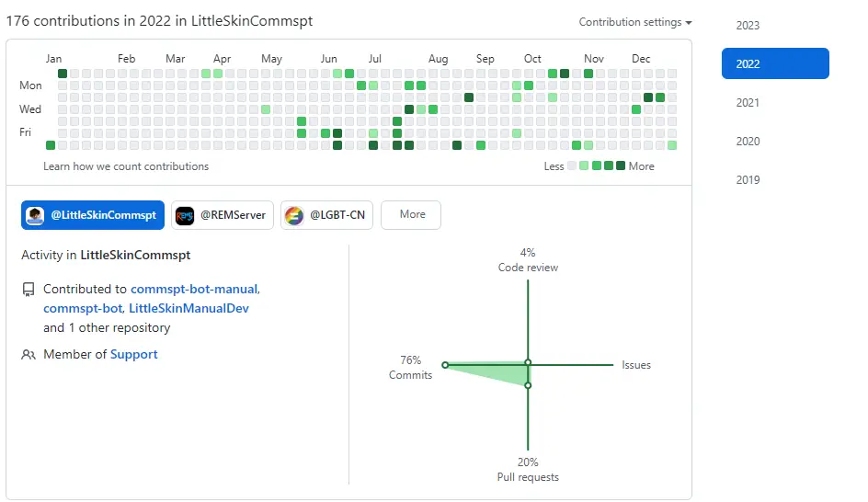Screen dimensions: 868x502
Task: Click the LGBT-CN rainbow avatar icon
Action: point(294,215)
